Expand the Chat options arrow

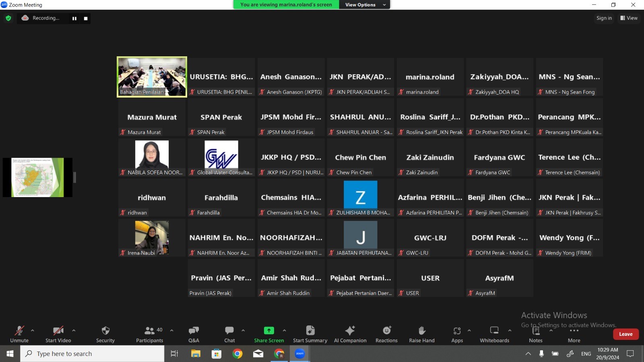(243, 331)
